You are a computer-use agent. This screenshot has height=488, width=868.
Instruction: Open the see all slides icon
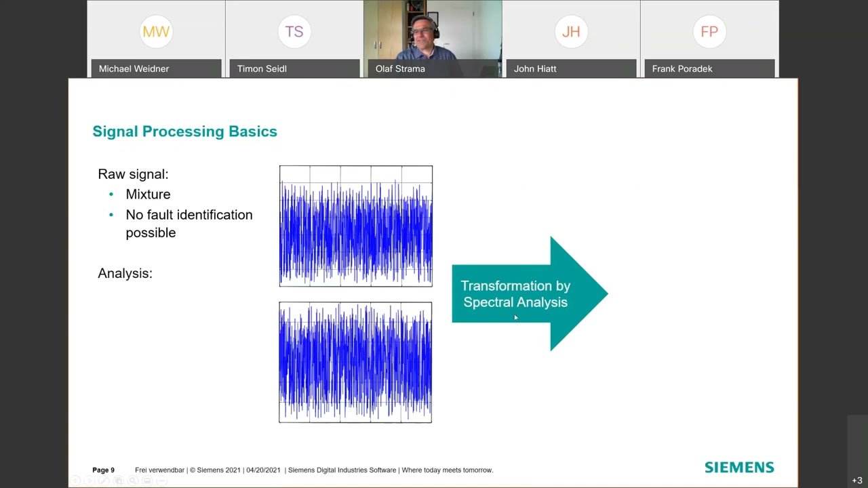tap(119, 481)
